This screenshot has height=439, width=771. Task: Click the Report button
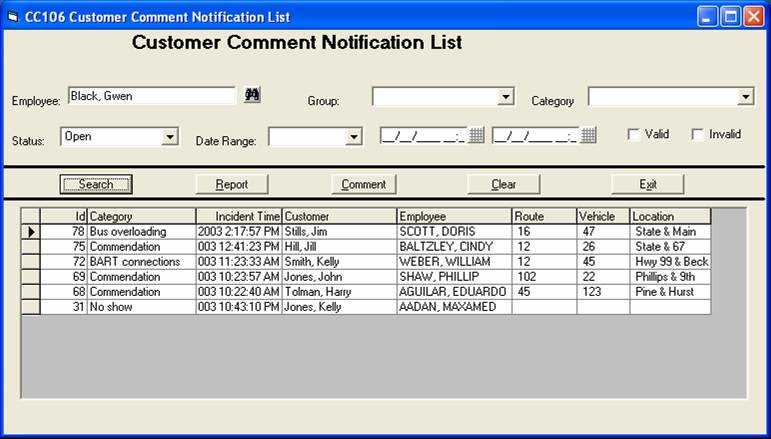pyautogui.click(x=232, y=184)
